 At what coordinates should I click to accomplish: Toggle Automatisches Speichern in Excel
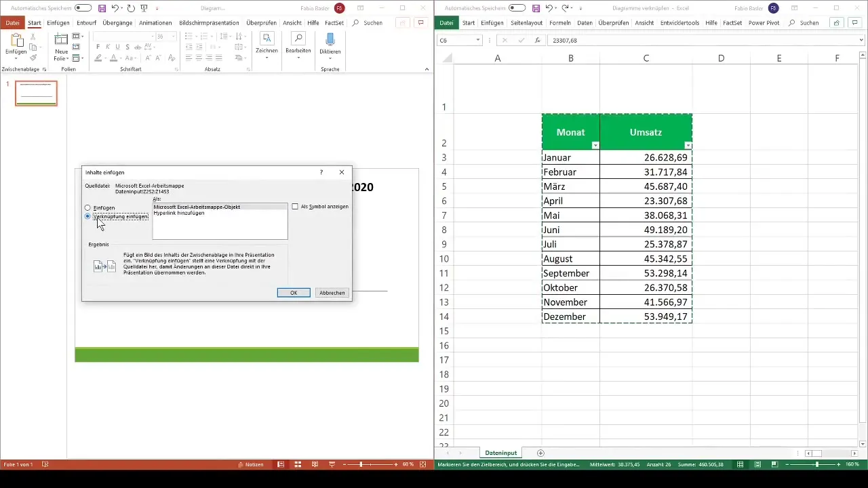pyautogui.click(x=517, y=8)
